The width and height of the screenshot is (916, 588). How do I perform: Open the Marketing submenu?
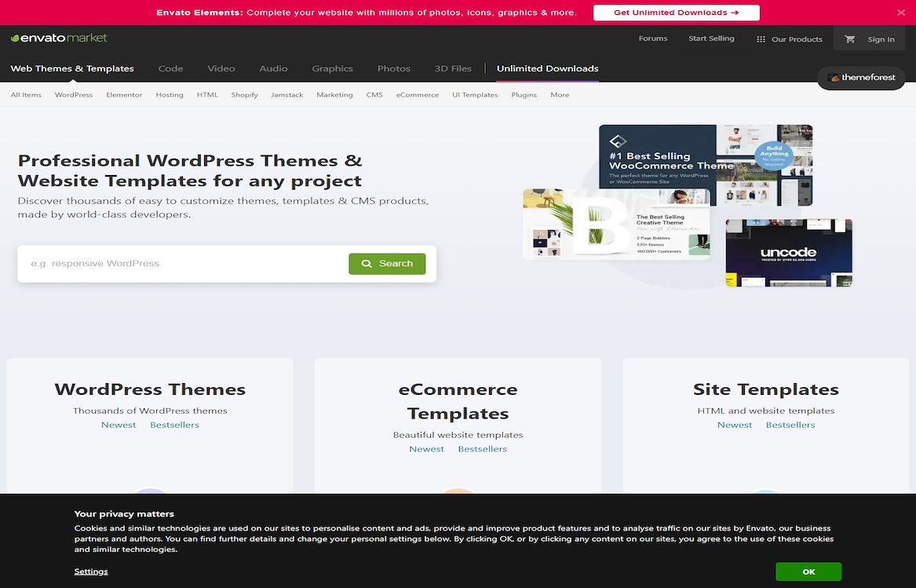click(x=334, y=95)
